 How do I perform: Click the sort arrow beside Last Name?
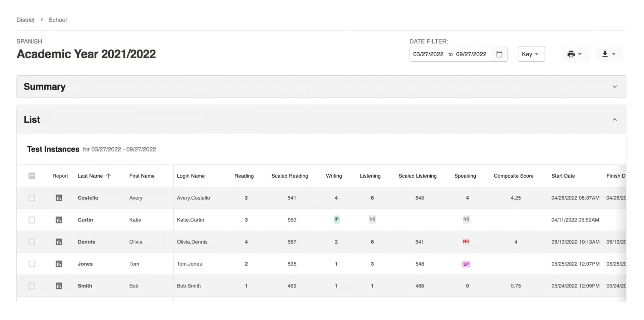(108, 176)
